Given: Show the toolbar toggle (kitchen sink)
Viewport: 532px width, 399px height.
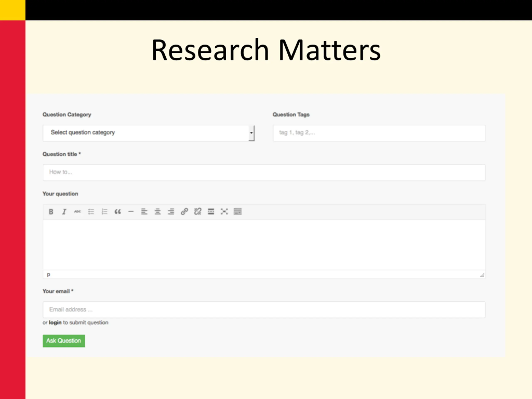Looking at the screenshot, I should tap(238, 212).
